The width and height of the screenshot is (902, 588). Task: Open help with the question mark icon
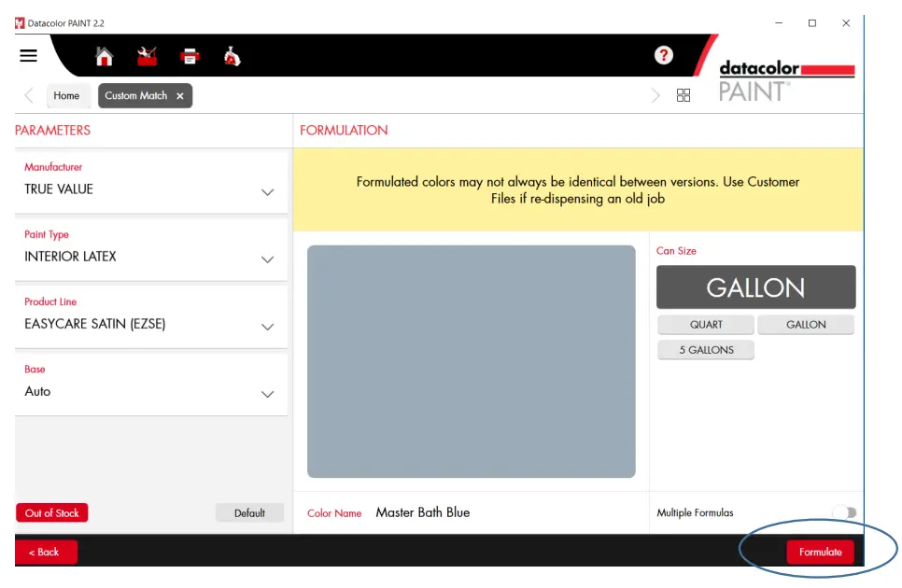663,55
